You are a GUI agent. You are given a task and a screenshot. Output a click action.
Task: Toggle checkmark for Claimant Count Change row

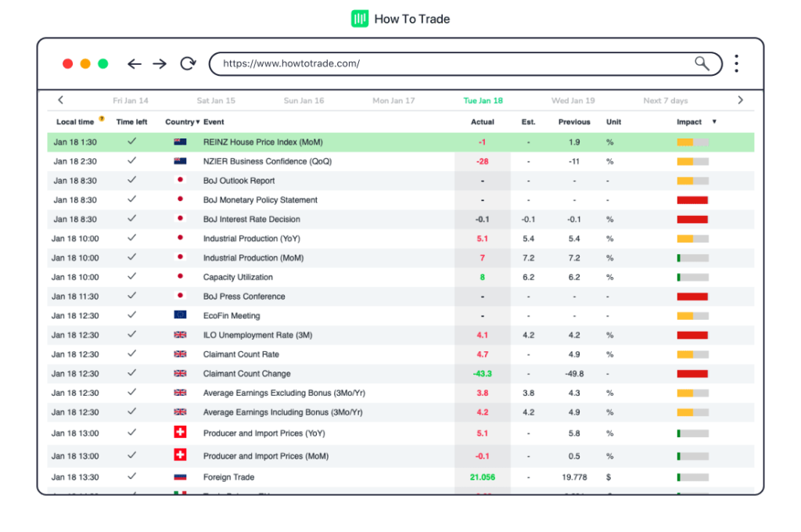[x=131, y=373]
